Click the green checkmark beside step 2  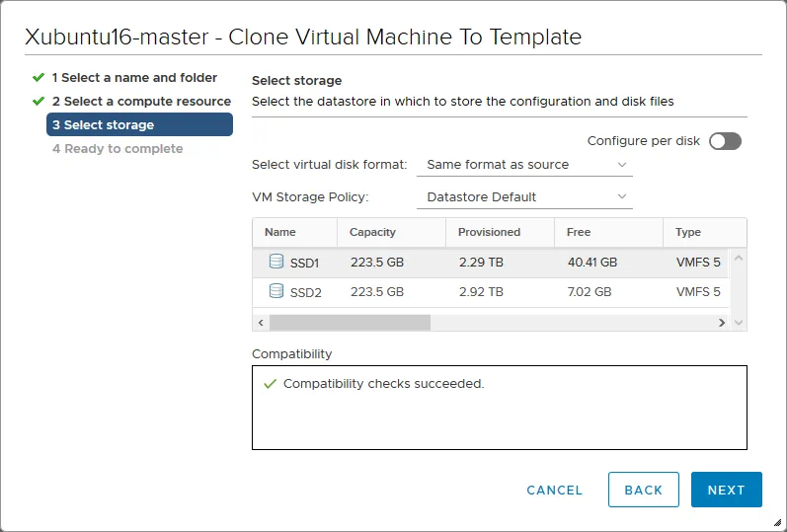coord(39,101)
